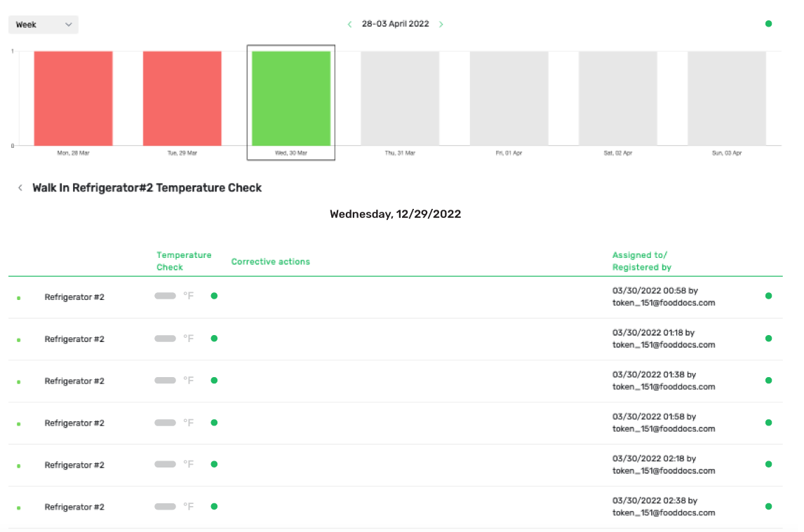
Task: Click small left bullet dot in 01:18 row
Action: [x=19, y=340]
